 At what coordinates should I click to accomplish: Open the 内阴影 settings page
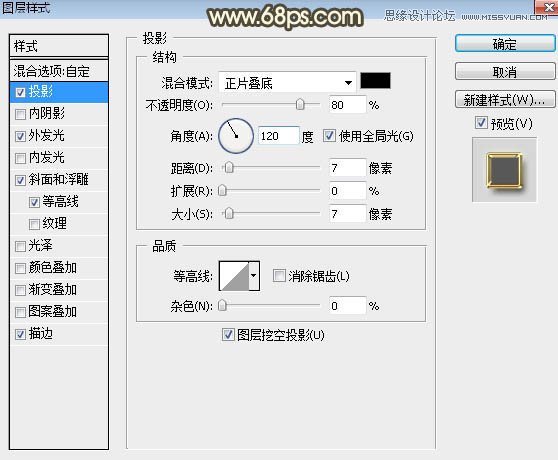point(47,113)
